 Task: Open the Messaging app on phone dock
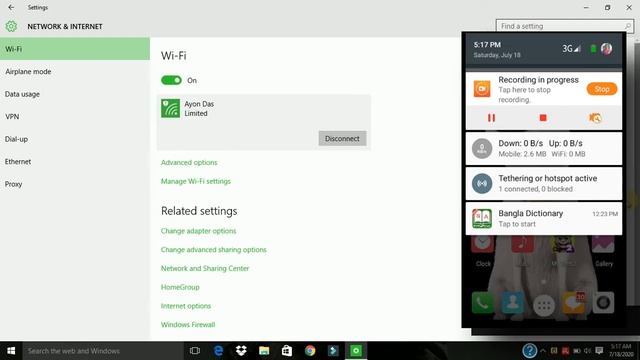(x=573, y=303)
